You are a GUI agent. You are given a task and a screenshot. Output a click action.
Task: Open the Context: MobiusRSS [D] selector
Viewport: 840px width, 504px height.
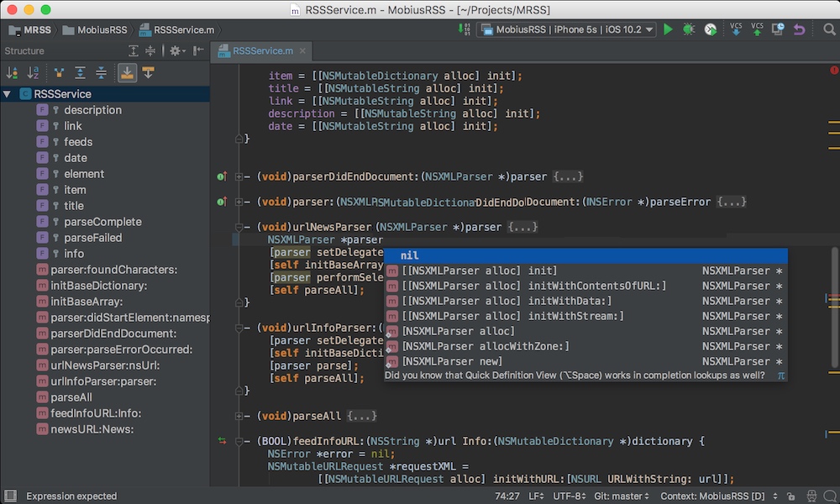718,496
